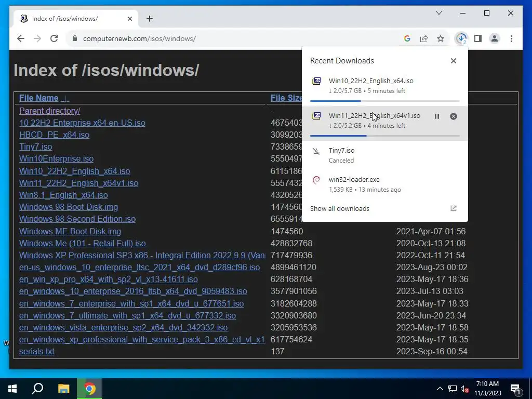The image size is (532, 399).
Task: Cancel the Win11_22H2_English_x64v1.iso download
Action: (453, 116)
